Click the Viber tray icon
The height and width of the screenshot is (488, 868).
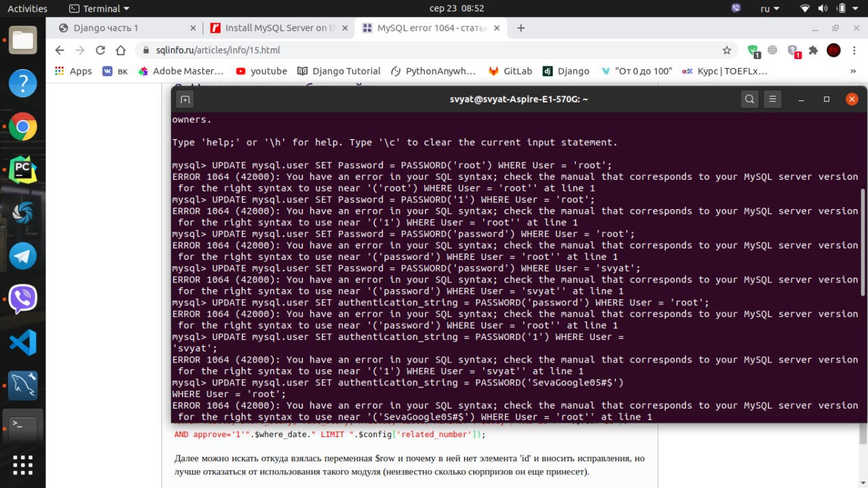tap(736, 9)
